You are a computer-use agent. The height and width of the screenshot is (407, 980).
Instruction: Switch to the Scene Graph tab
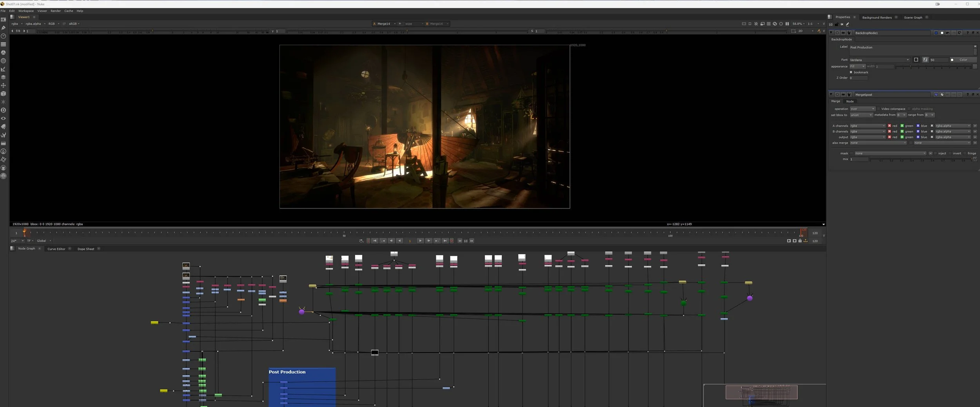coord(913,18)
